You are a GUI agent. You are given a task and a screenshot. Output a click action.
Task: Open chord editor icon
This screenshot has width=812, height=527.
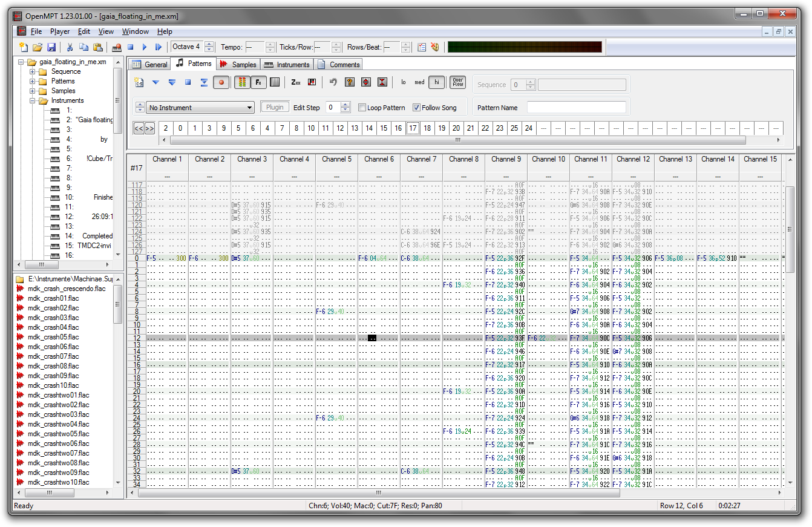(312, 82)
